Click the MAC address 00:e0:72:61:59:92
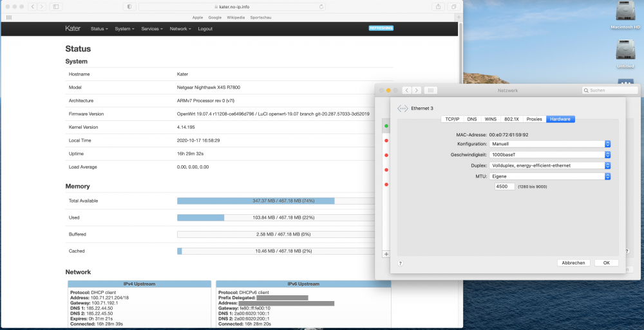 tap(509, 134)
